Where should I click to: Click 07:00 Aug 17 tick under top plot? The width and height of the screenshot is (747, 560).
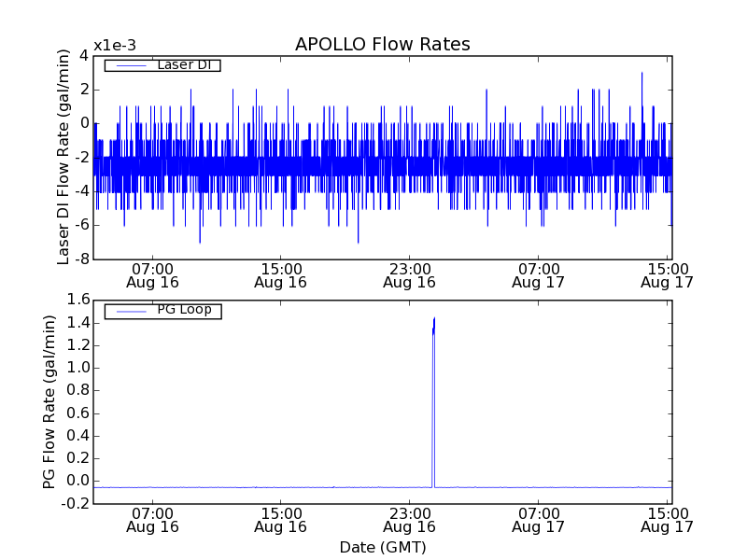538,274
